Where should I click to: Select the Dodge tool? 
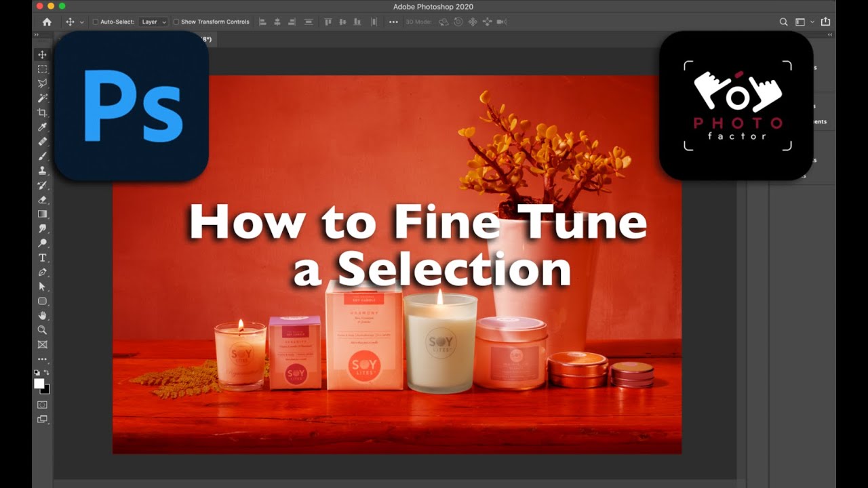coord(42,243)
